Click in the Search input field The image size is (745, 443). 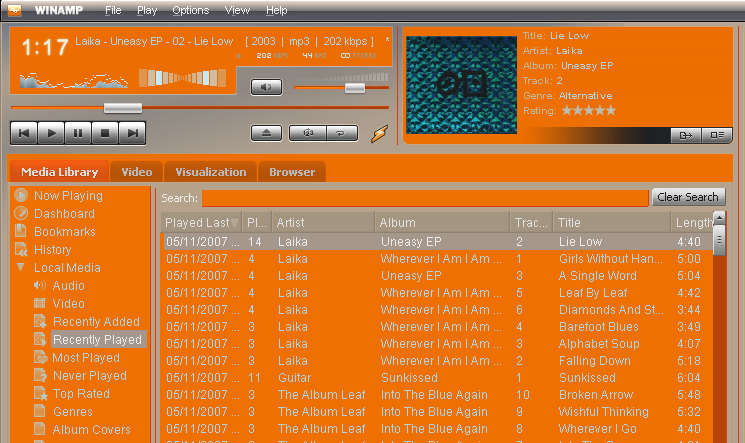[425, 198]
